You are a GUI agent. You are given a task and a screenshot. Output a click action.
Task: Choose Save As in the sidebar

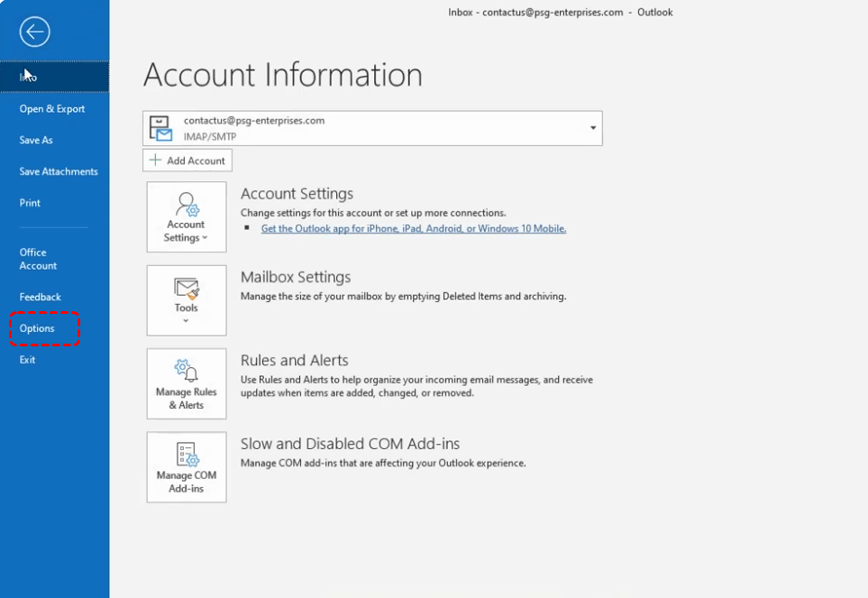[36, 140]
